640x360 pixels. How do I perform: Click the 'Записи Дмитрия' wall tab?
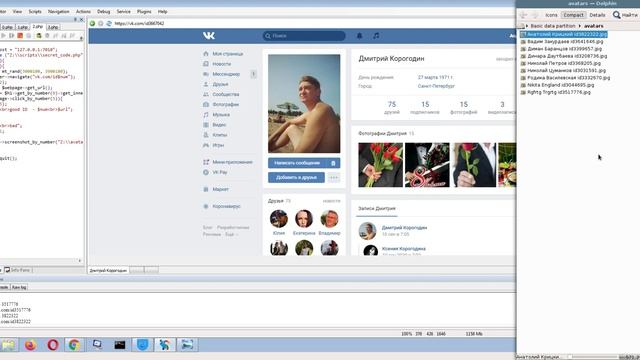[x=377, y=209]
